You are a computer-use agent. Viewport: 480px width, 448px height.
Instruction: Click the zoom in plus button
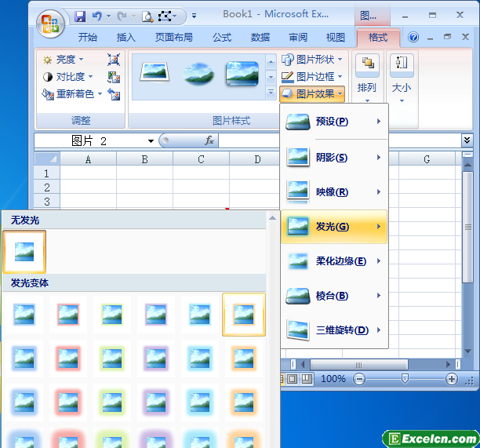452,379
